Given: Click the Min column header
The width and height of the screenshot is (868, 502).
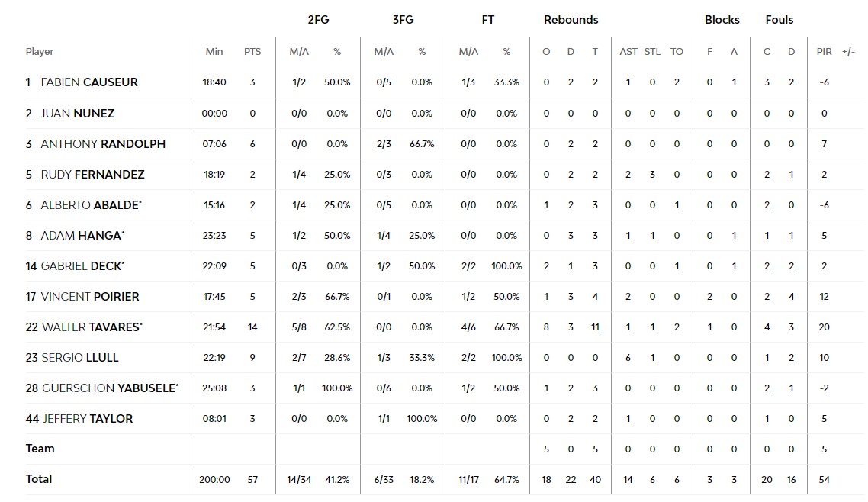Looking at the screenshot, I should tap(214, 52).
